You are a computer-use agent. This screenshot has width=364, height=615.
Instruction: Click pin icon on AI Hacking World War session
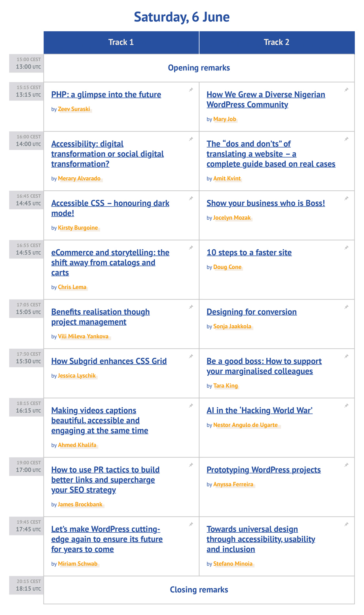click(x=347, y=406)
